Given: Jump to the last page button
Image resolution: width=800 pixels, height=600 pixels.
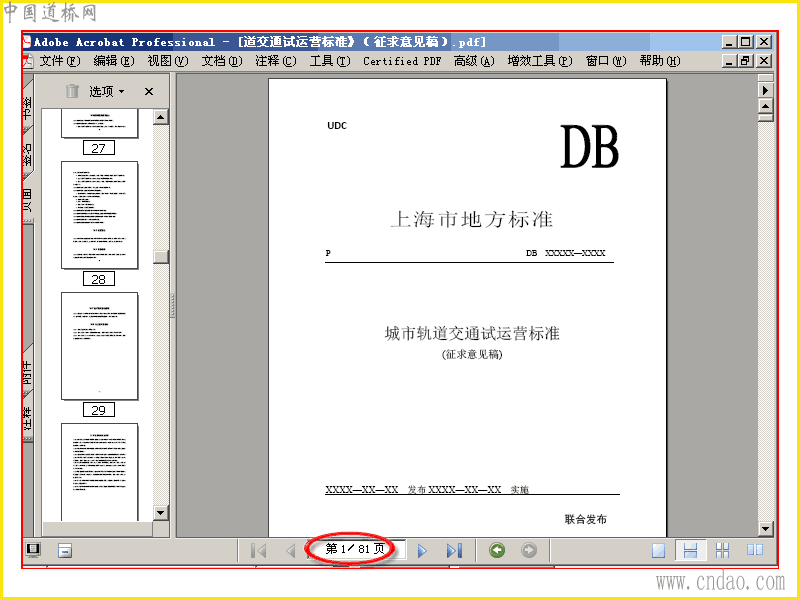Looking at the screenshot, I should coord(454,551).
